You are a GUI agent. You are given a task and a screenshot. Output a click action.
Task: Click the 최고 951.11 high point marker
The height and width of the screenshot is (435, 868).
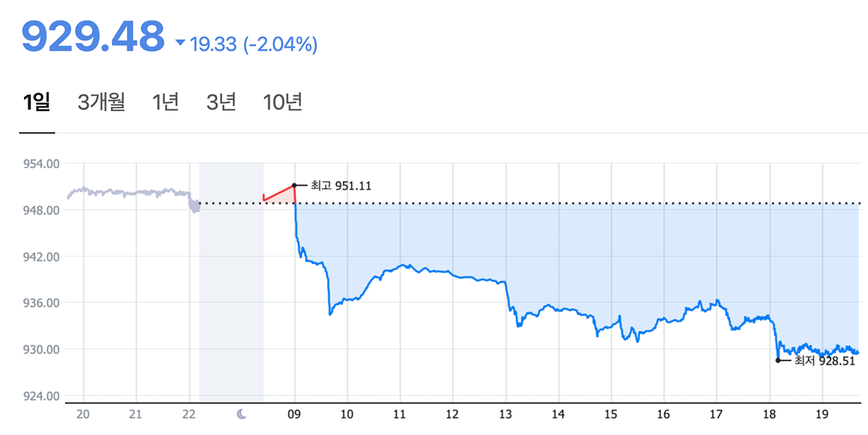pos(294,185)
